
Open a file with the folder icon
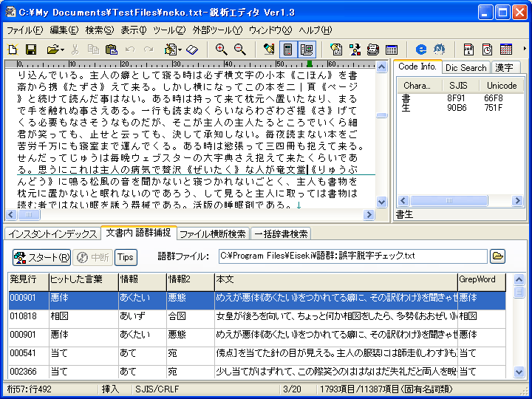pos(53,50)
